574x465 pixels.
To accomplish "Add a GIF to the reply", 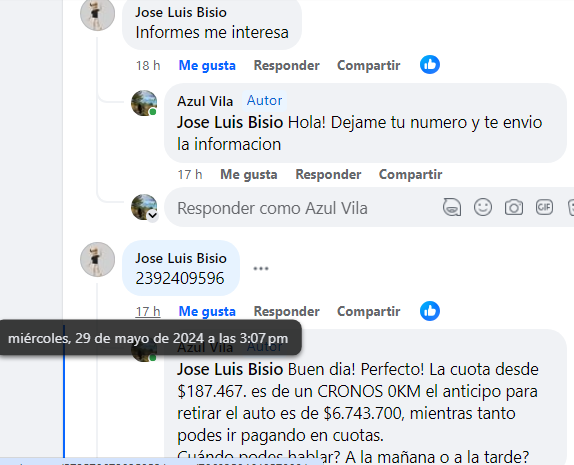I will [544, 207].
